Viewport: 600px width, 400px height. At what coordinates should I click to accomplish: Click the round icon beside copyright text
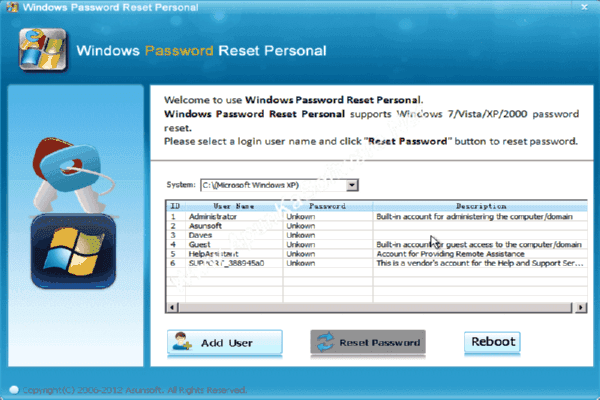coord(14,390)
